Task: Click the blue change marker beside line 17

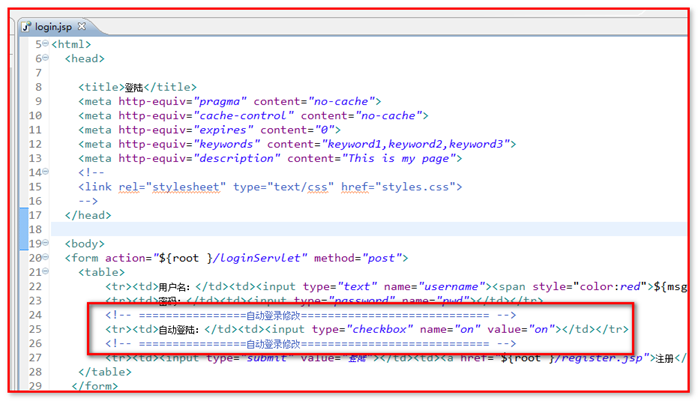Action: pyautogui.click(x=24, y=229)
